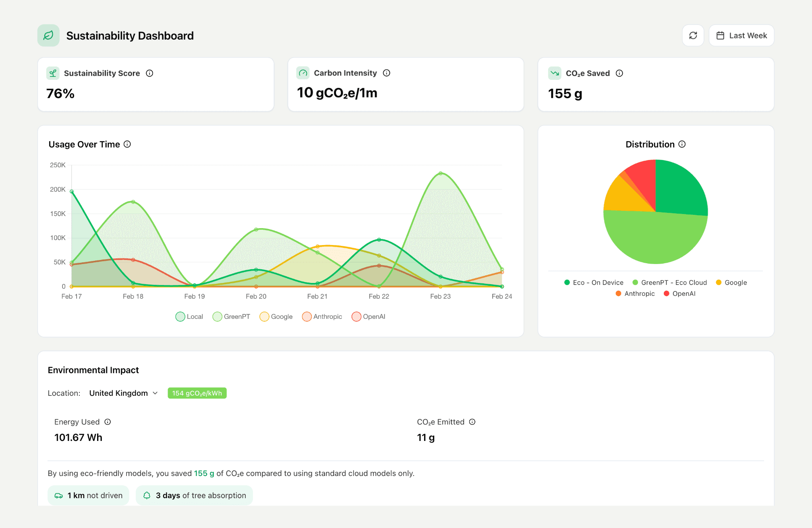The image size is (812, 528).
Task: Click the info icon next to Usage Over Time
Action: point(127,144)
